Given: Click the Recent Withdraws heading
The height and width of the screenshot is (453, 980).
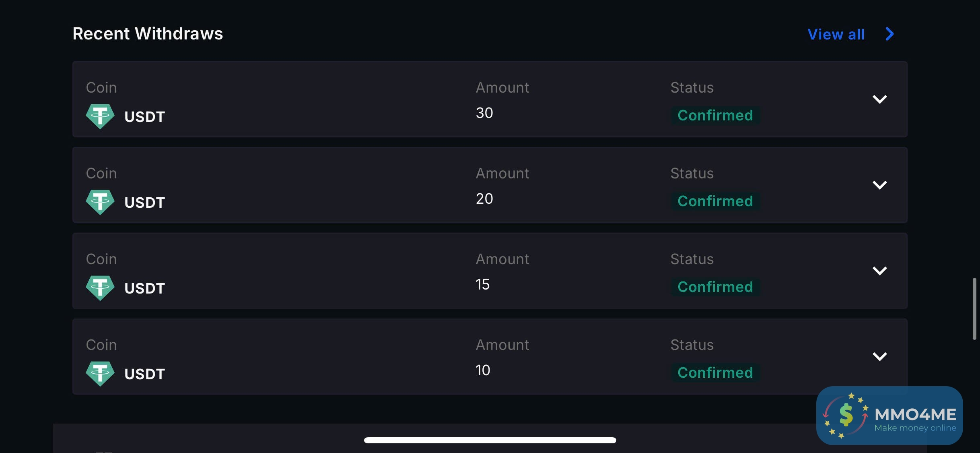Looking at the screenshot, I should coord(148,34).
